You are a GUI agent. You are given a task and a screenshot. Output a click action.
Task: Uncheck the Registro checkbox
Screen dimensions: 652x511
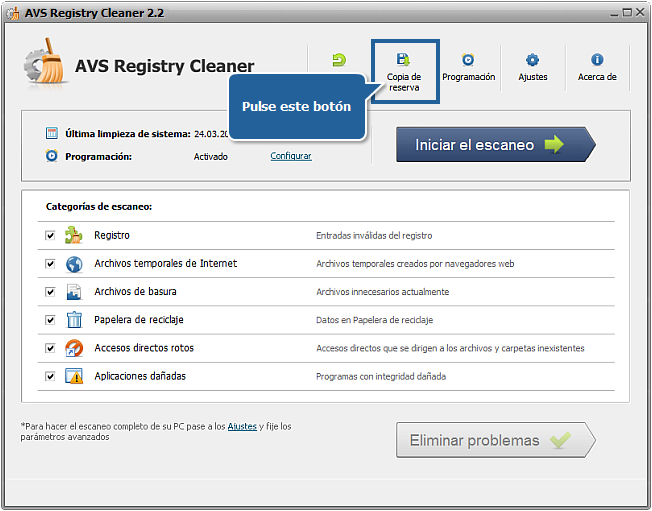tap(50, 236)
